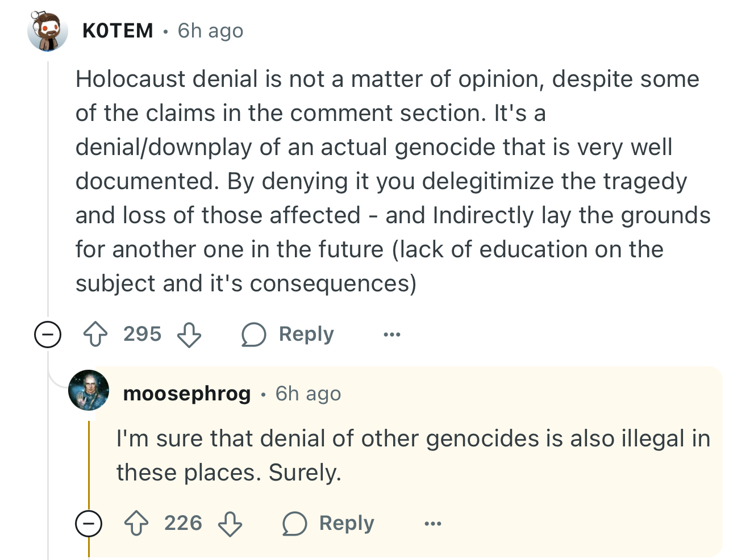Upvote K0TEM's comment
750x560 pixels.
pyautogui.click(x=95, y=335)
